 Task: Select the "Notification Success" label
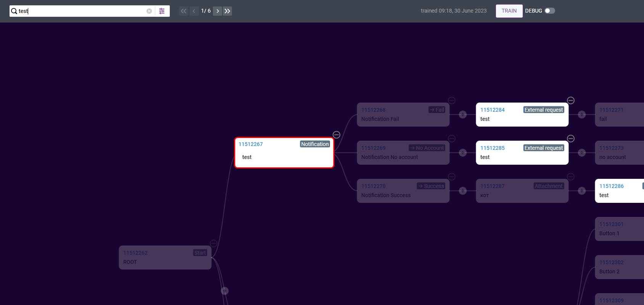(386, 195)
